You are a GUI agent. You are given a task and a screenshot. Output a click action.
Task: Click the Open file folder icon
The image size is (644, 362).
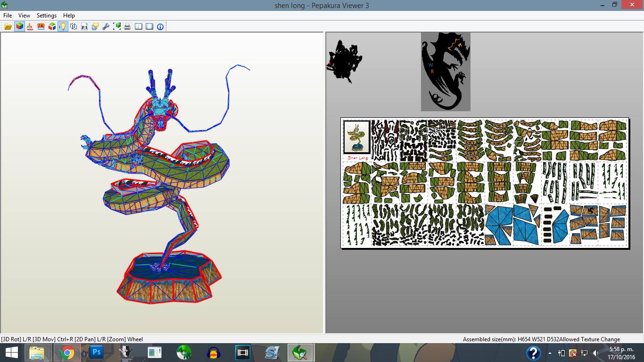[8, 26]
